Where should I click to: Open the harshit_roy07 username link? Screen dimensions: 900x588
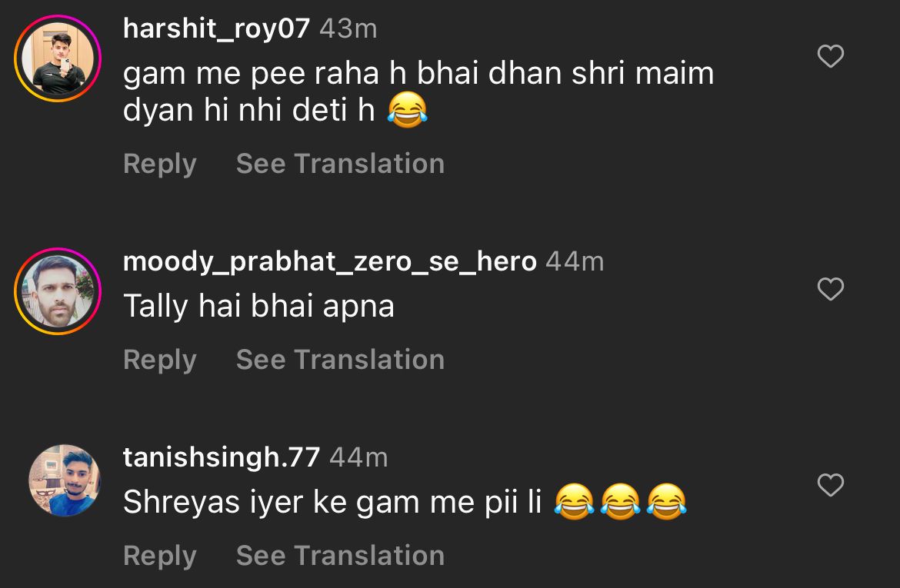(216, 28)
